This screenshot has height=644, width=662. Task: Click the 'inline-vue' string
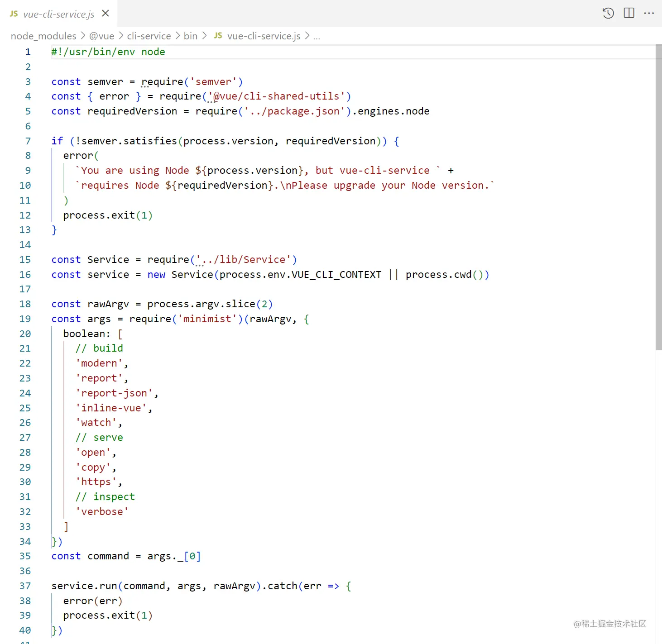coord(111,408)
